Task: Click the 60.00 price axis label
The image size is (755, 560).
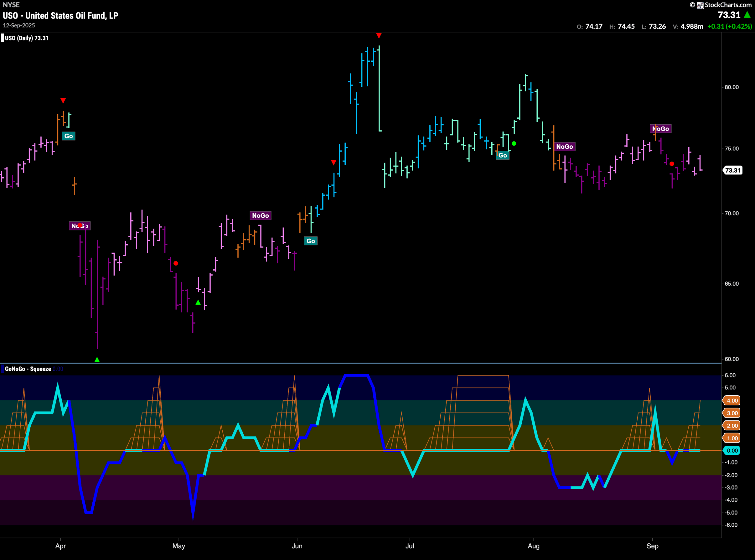Action: pos(732,359)
